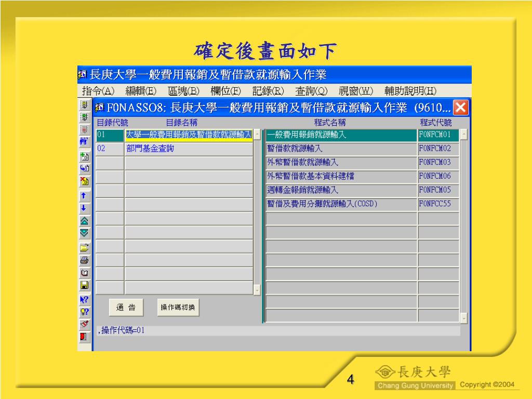Click the 操作碼切換 button
This screenshot has width=532, height=399.
pyautogui.click(x=178, y=308)
